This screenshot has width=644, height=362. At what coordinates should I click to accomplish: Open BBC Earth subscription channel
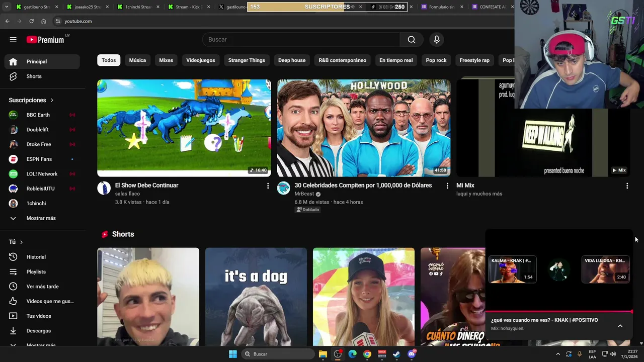(42, 115)
